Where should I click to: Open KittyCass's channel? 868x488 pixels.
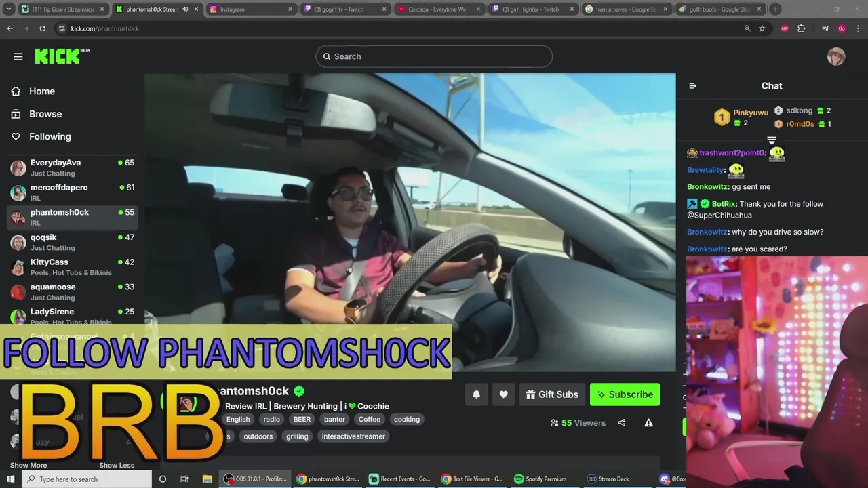[x=73, y=267]
